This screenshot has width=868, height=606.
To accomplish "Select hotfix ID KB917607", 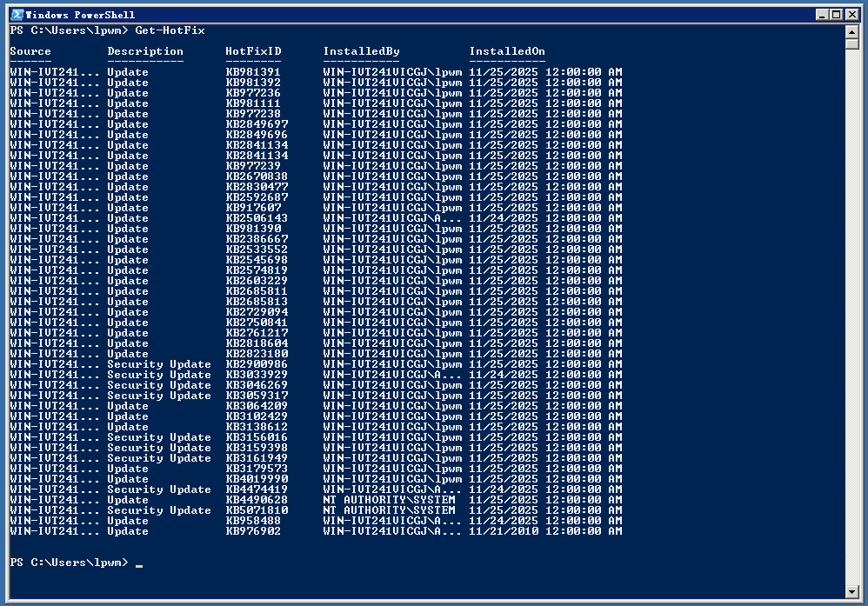I will (253, 208).
